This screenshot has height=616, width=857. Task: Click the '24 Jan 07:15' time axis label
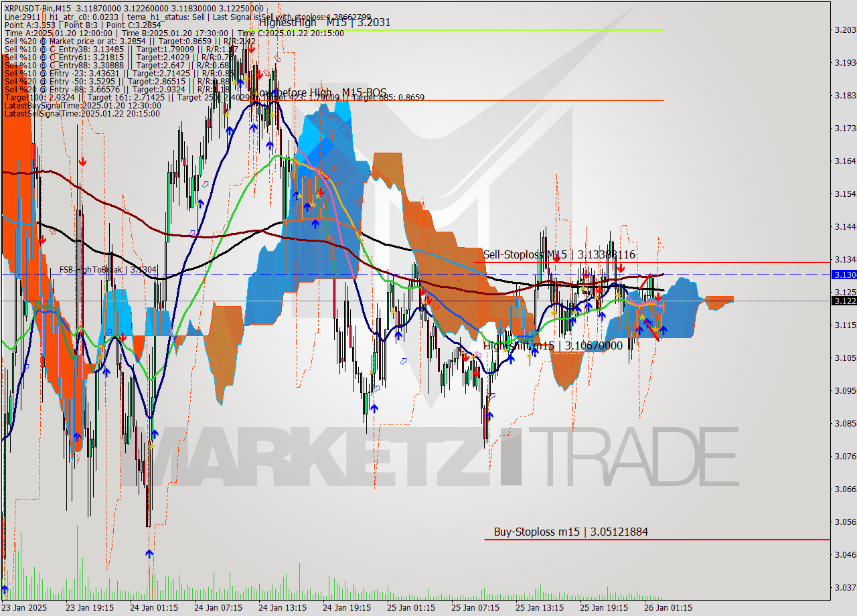pos(218,608)
